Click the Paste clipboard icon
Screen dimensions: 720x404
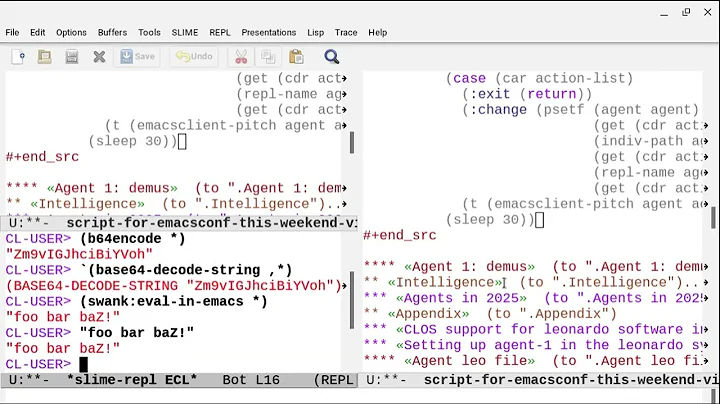tap(296, 57)
